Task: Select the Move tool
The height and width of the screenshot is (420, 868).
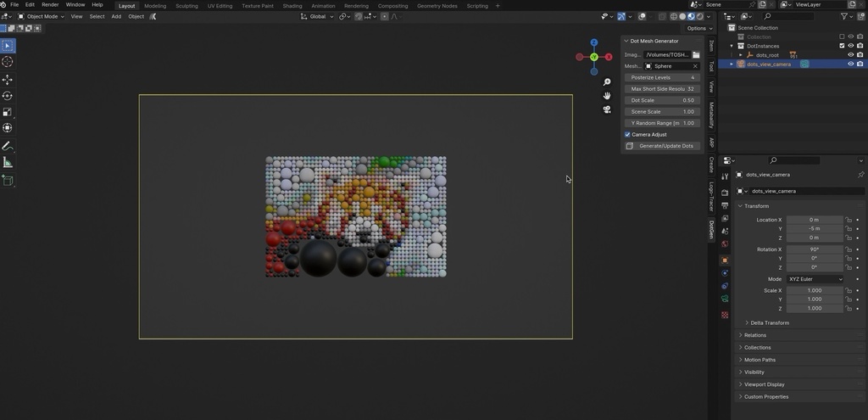Action: (x=7, y=80)
